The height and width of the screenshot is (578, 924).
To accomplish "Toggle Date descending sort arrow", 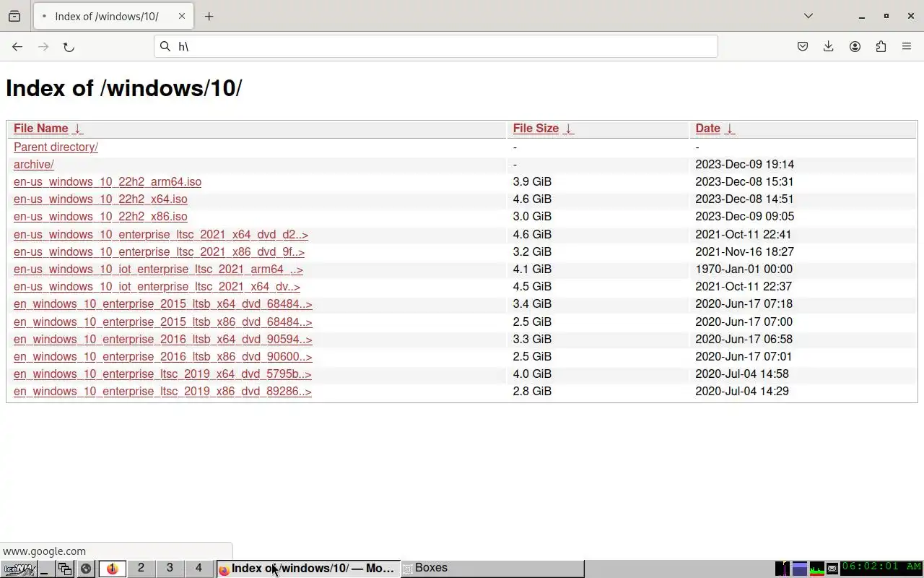I will click(x=730, y=129).
